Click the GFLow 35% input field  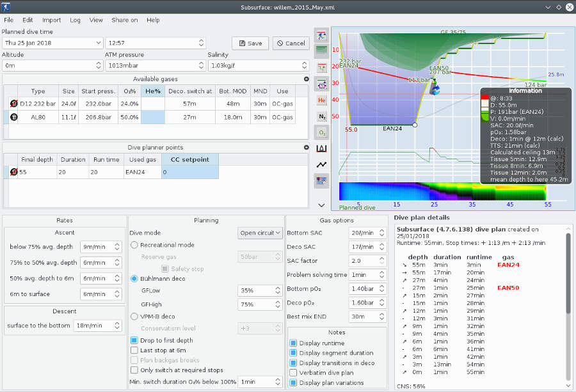tap(255, 290)
